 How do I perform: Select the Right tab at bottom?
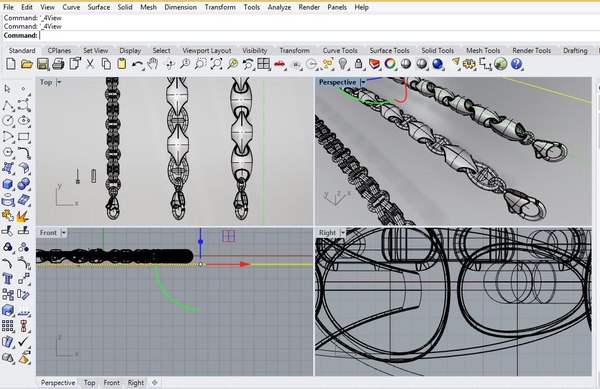point(135,382)
